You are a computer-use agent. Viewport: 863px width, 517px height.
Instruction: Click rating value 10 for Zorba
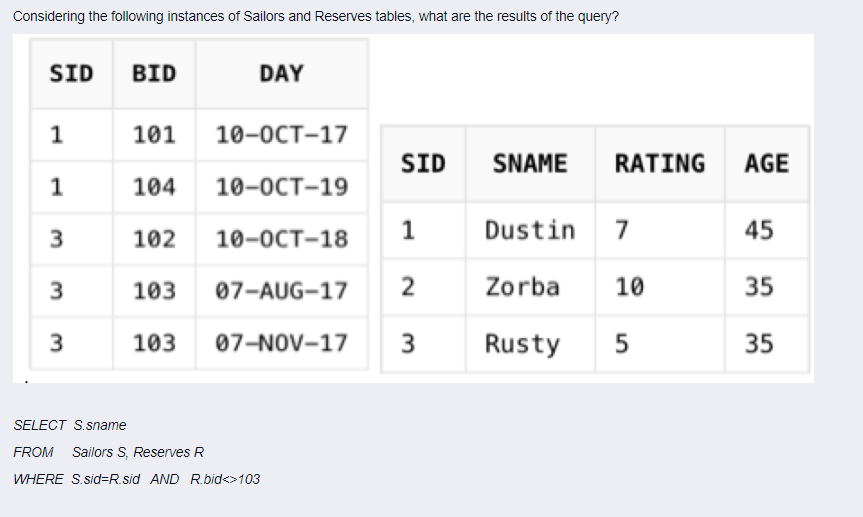pyautogui.click(x=660, y=287)
